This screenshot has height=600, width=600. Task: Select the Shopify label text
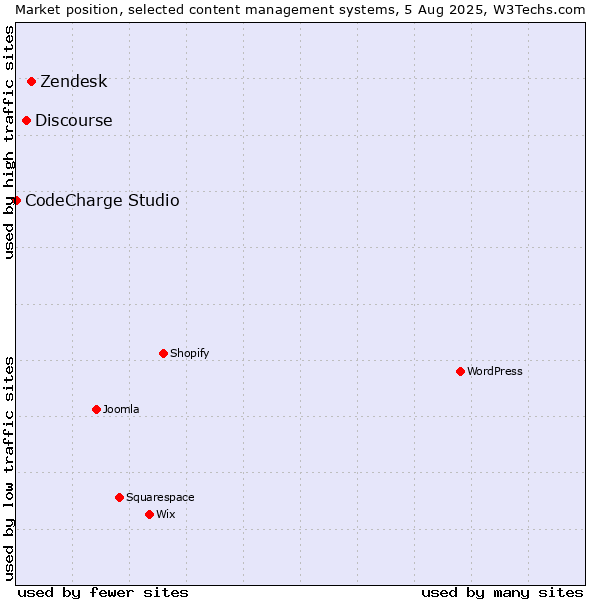click(189, 353)
